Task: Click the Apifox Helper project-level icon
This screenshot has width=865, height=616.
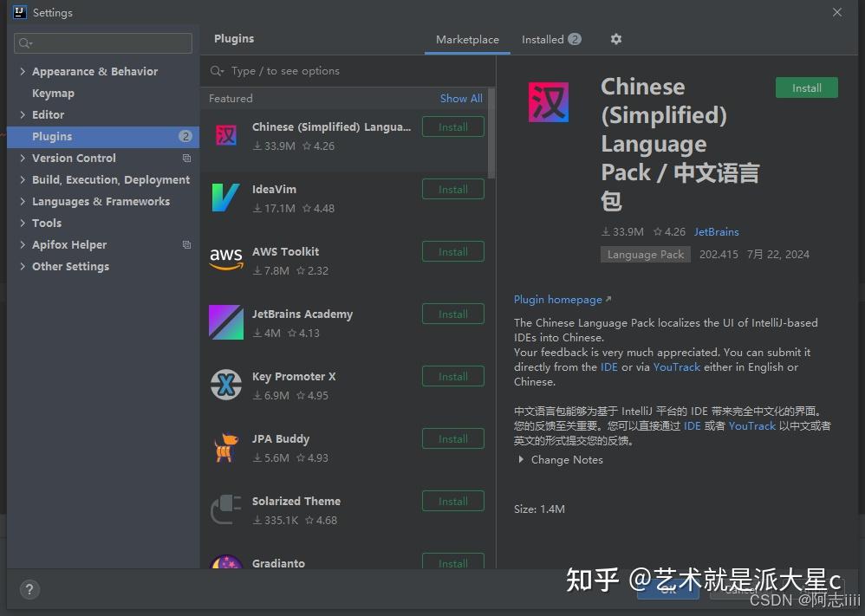Action: click(x=186, y=245)
